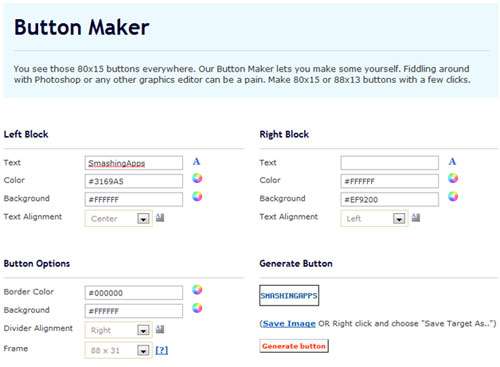Screen dimensions: 500x367
Task: Click the icon beside Right Block Text Alignment
Action: [x=416, y=218]
